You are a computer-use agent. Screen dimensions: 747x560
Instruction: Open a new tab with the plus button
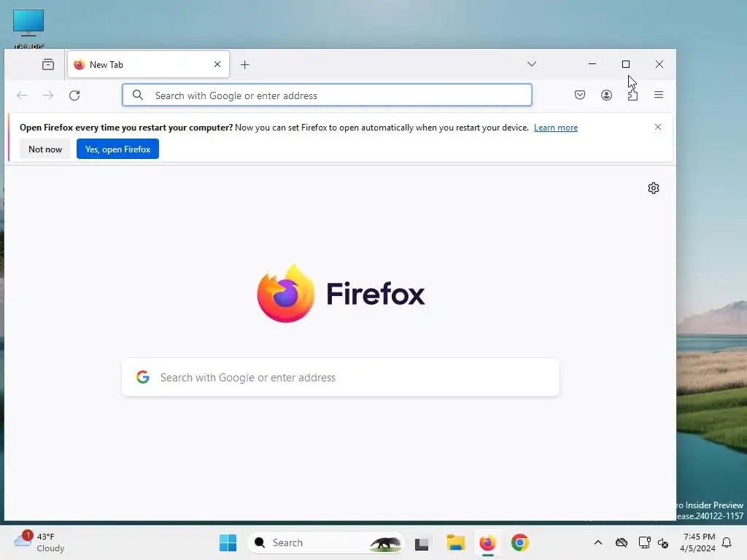click(244, 65)
